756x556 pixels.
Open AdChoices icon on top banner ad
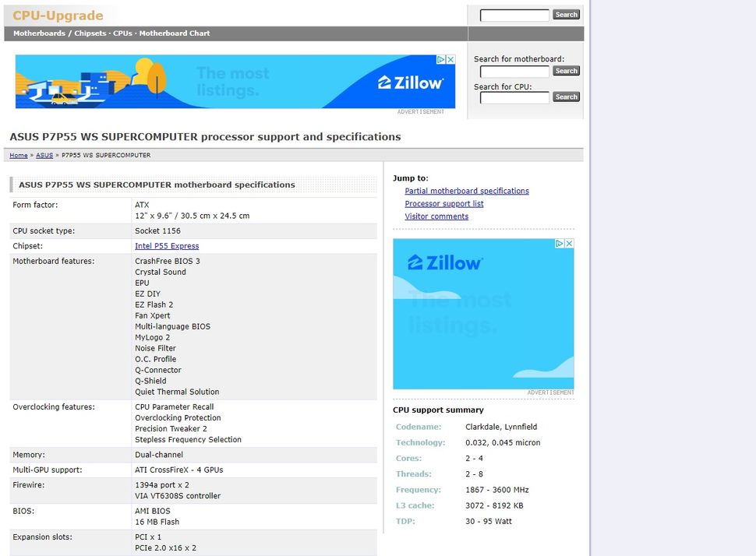(441, 59)
